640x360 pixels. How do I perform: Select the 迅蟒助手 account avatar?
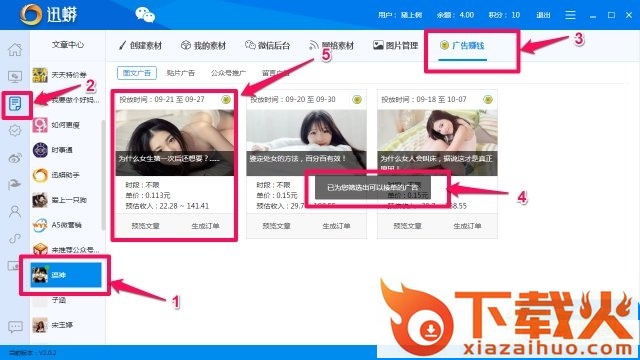(x=40, y=175)
